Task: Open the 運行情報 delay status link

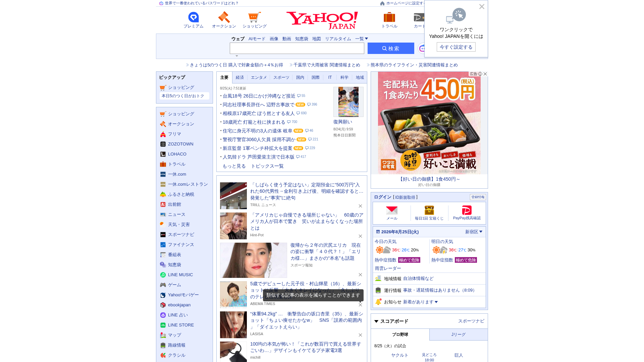Action: 440,290
